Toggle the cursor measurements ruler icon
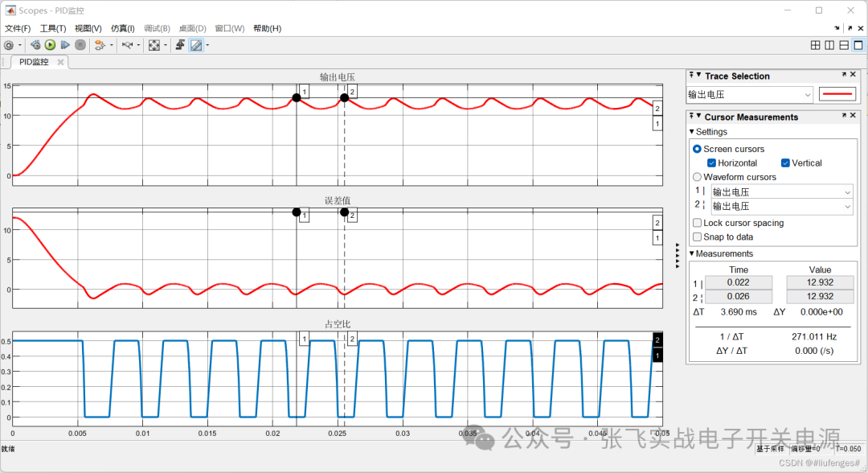868x473 pixels. point(196,45)
